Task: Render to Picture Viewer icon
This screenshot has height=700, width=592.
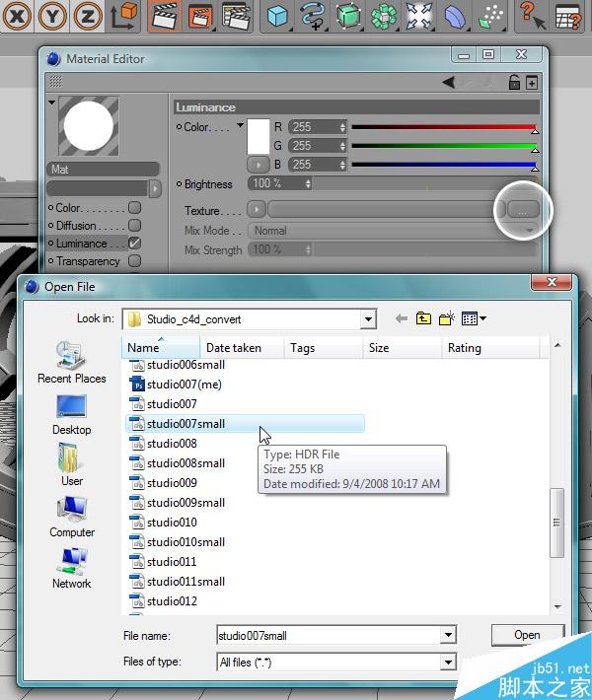Action: click(x=199, y=16)
